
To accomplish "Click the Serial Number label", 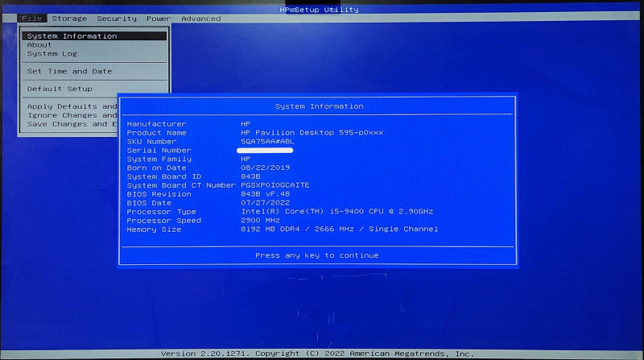I will [159, 151].
